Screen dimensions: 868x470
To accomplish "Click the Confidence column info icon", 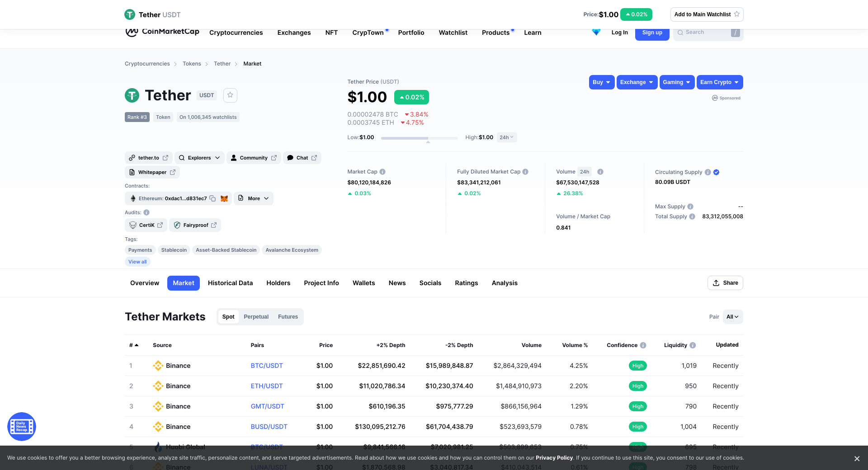I will tap(643, 345).
